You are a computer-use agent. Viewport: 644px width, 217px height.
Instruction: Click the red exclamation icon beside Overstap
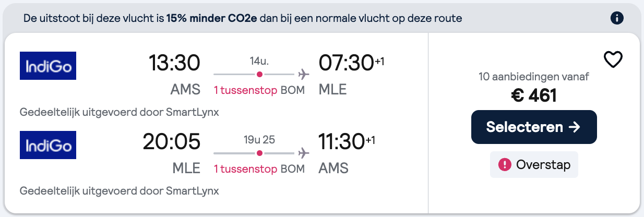coord(505,165)
